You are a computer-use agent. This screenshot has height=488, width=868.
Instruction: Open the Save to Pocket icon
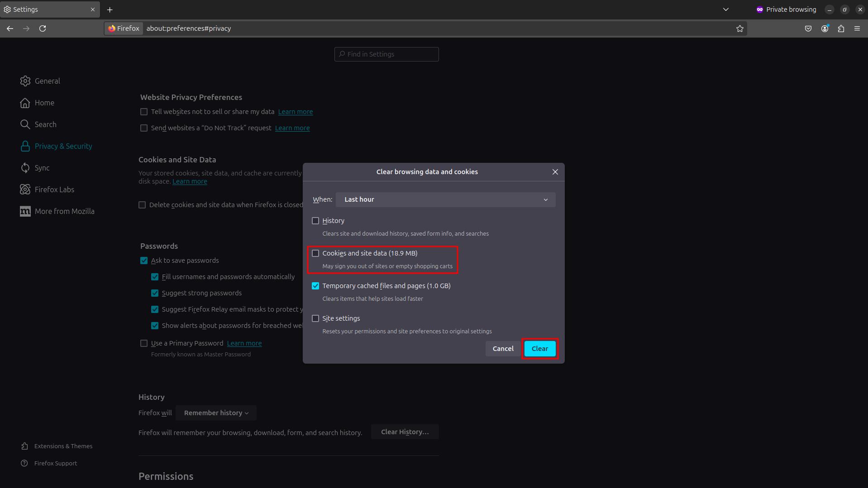[x=808, y=28]
